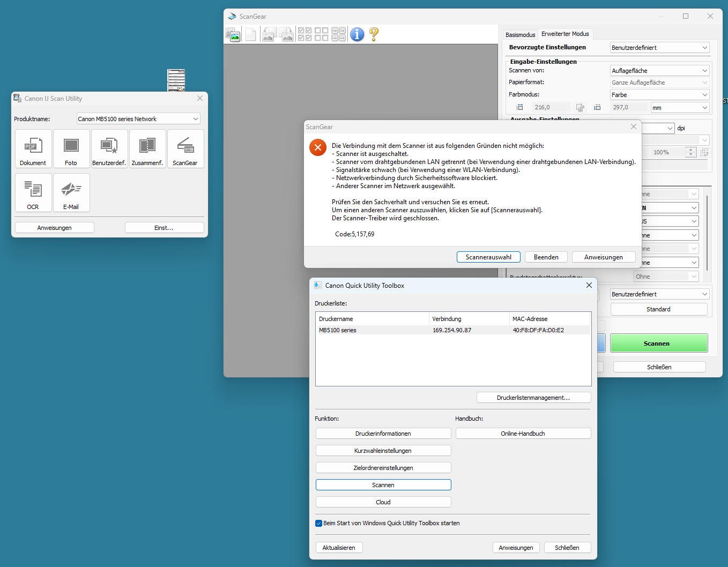Viewport: 728px width, 567px height.
Task: Open the blue information icon in ScanGear
Action: click(357, 35)
